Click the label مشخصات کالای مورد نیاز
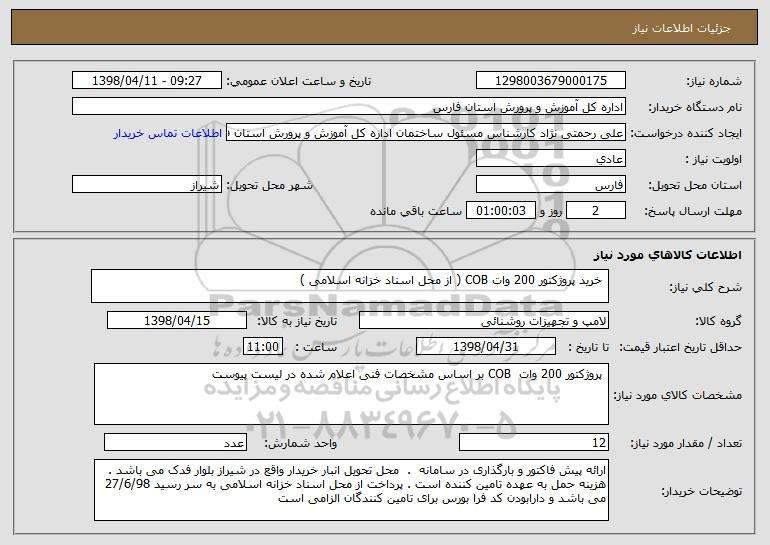 point(677,395)
